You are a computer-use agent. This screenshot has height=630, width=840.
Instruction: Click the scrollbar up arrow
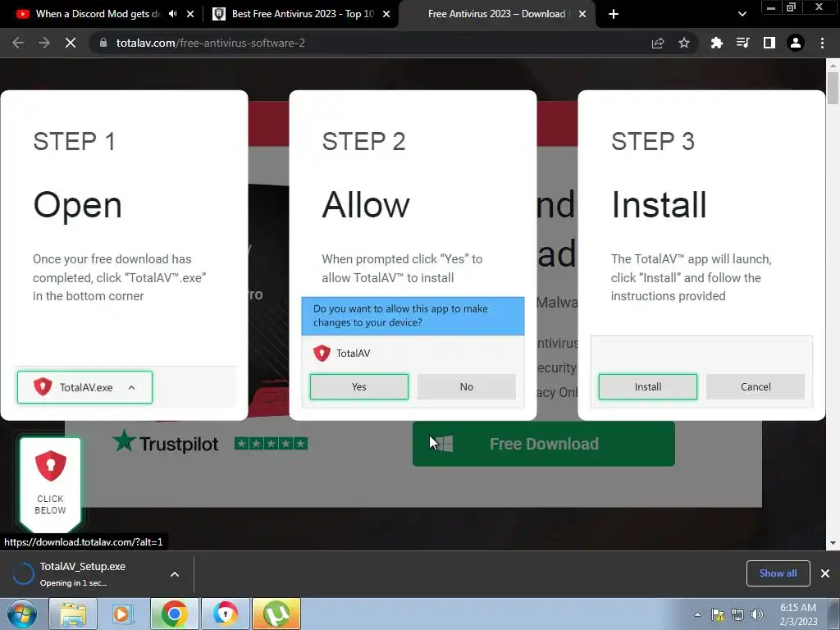tap(833, 66)
